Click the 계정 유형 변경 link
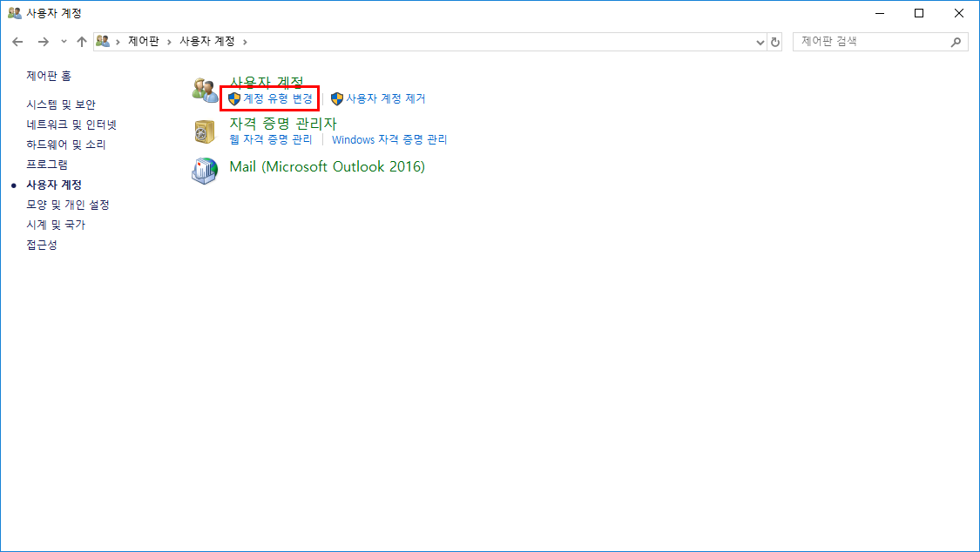The width and height of the screenshot is (980, 552). tap(278, 98)
